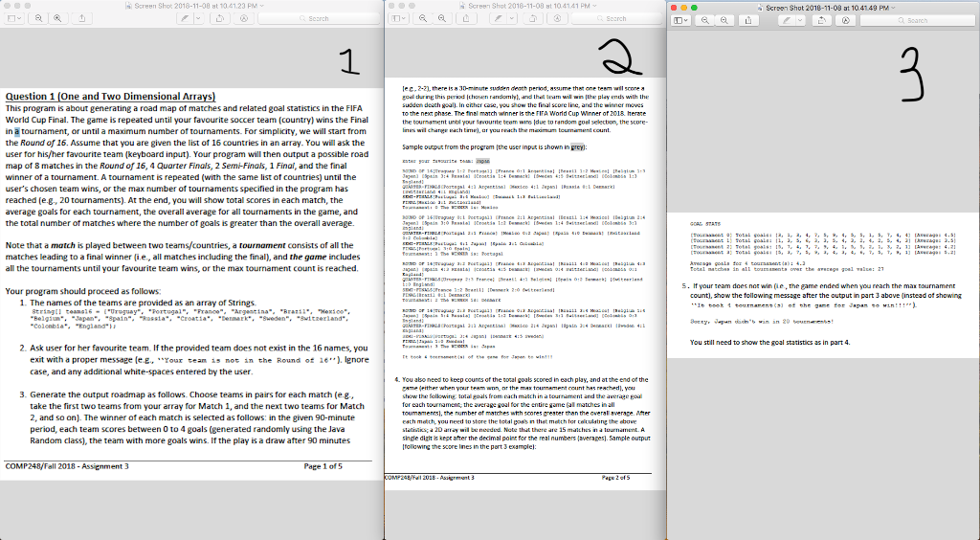Zoom out in the 10.41.41 PM Preview window

pos(423,19)
